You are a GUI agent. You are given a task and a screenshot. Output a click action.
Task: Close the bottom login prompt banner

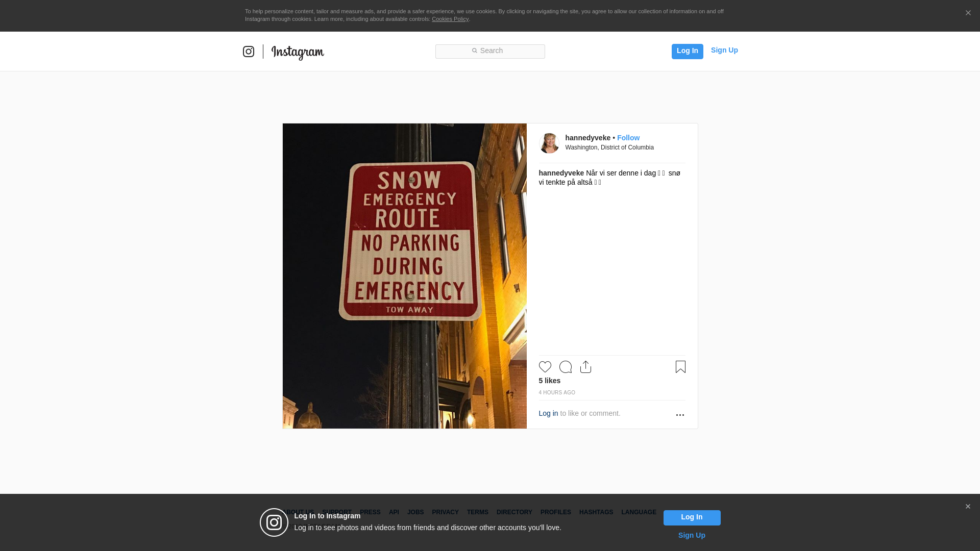[968, 507]
